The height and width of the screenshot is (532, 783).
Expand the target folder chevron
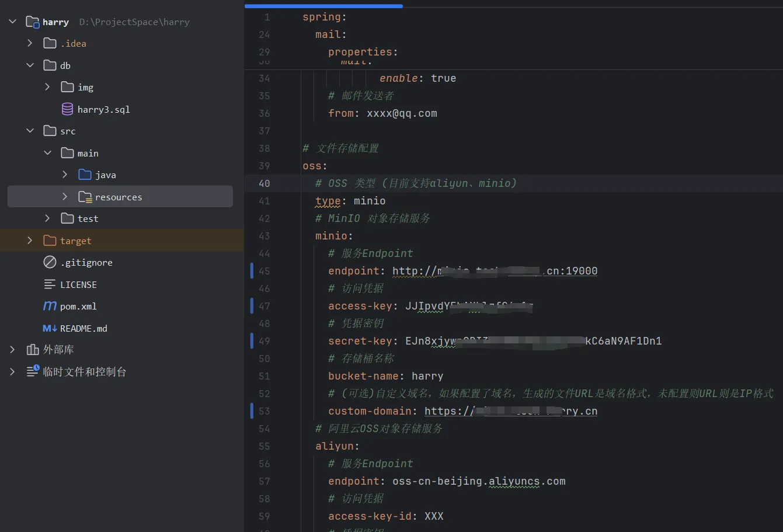[30, 241]
